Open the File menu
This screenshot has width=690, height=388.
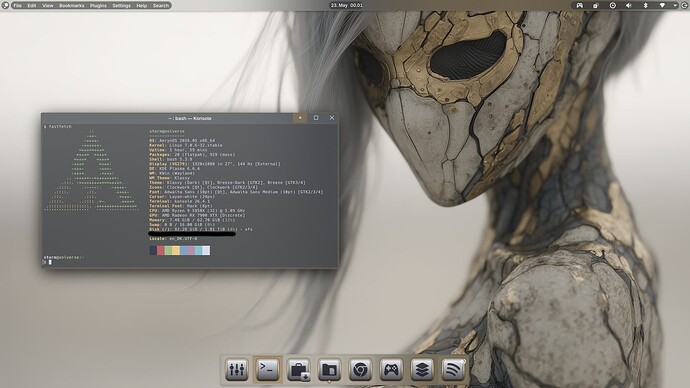[x=17, y=6]
